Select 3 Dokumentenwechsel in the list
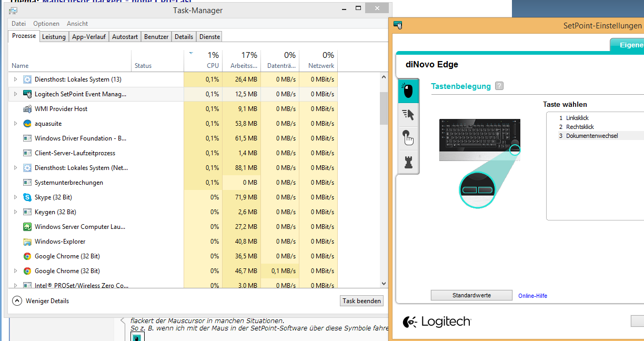Image resolution: width=644 pixels, height=341 pixels. tap(588, 136)
